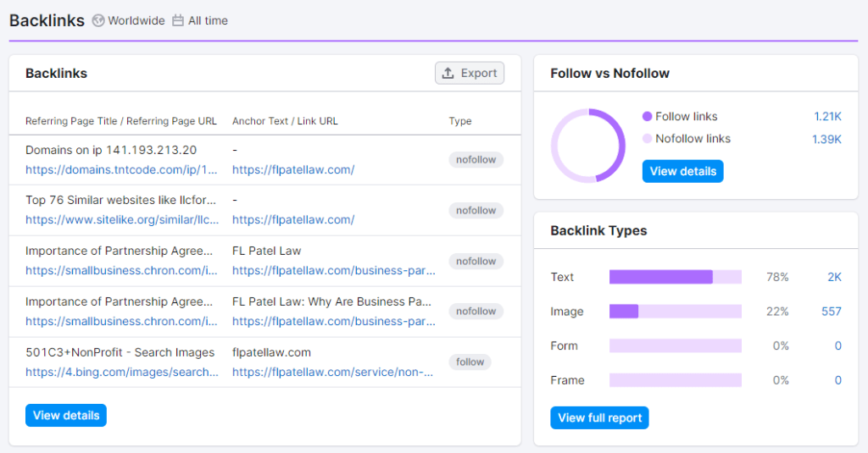This screenshot has height=453, width=868.
Task: Click the 'FL Patel Law: Why Are Business Pa...' anchor text
Action: 331,301
